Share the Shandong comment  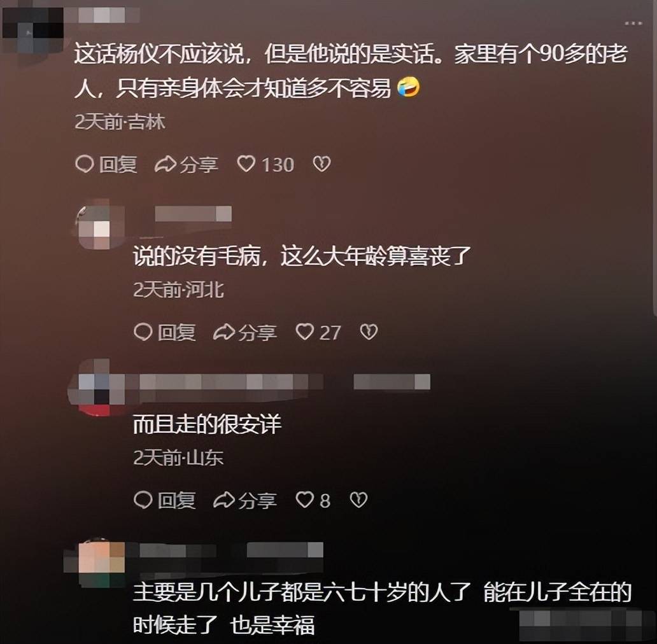click(x=245, y=500)
